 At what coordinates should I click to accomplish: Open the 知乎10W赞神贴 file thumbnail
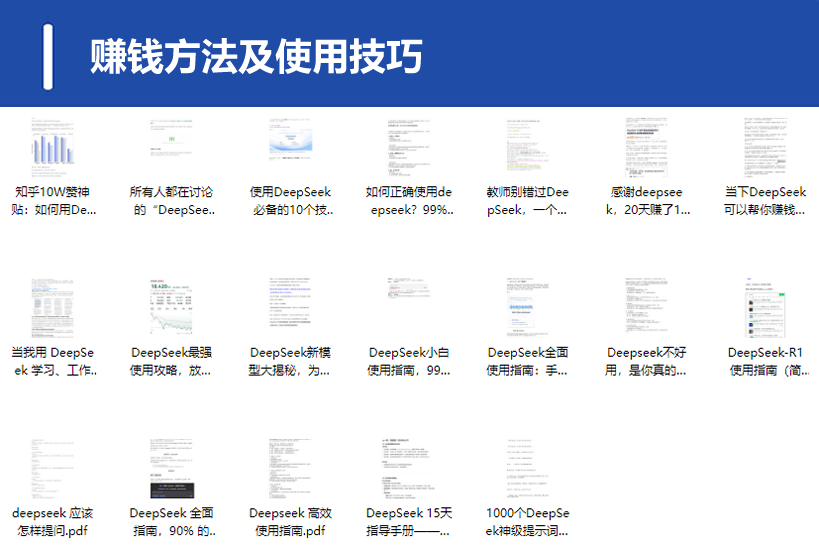tap(53, 147)
